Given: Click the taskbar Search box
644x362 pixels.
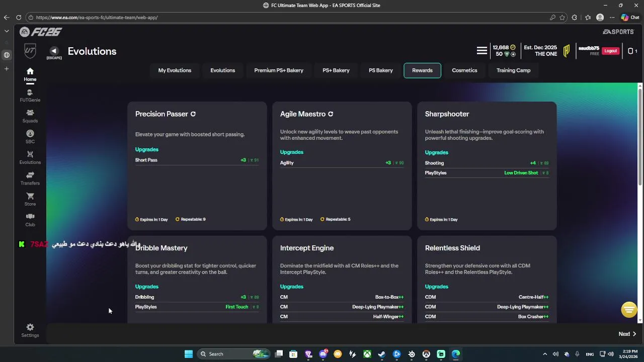Looking at the screenshot, I should point(234,354).
